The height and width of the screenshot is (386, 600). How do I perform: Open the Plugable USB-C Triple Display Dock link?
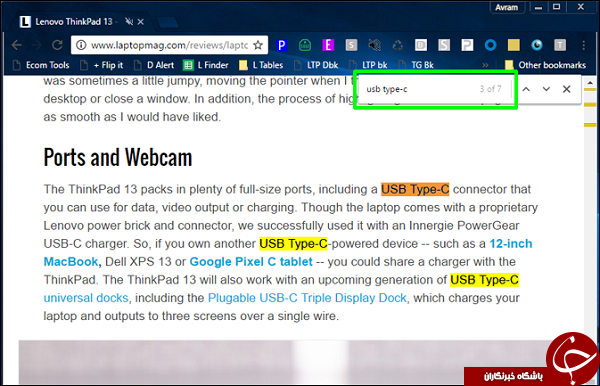307,298
